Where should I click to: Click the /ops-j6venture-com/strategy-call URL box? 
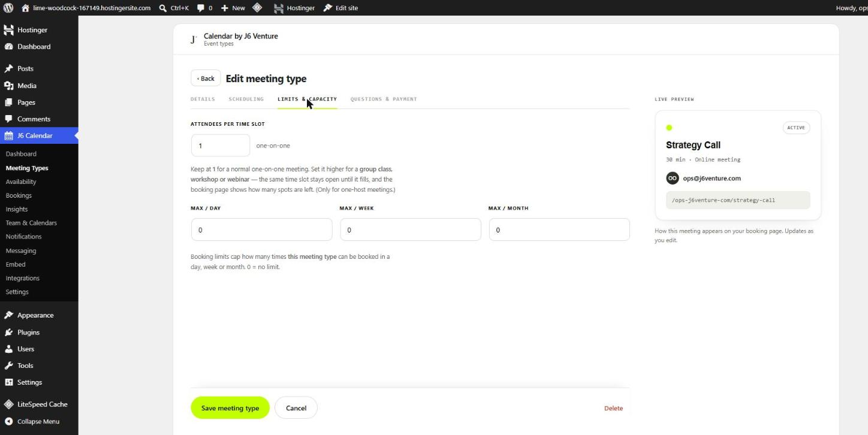coord(738,200)
